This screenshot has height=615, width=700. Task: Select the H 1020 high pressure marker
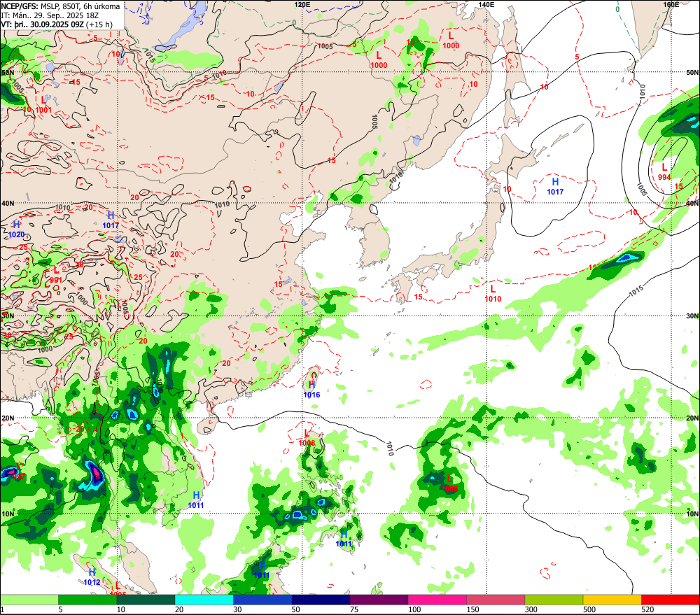click(17, 229)
